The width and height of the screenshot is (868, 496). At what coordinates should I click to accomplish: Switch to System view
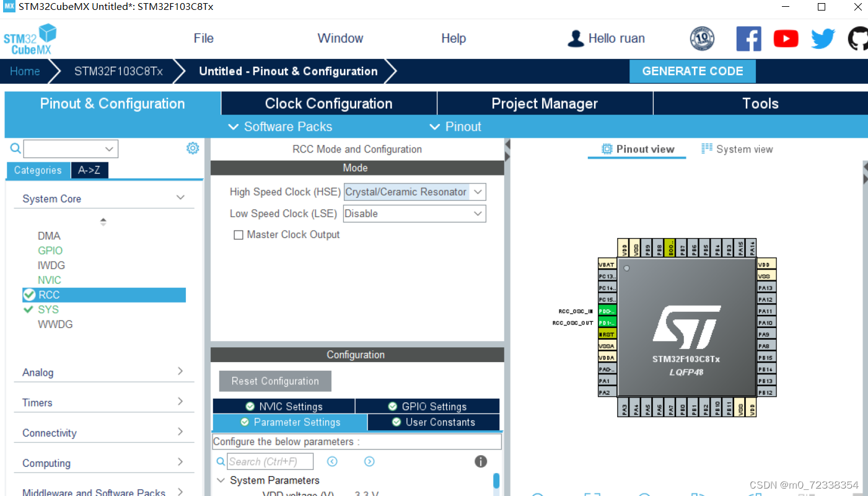(x=737, y=149)
